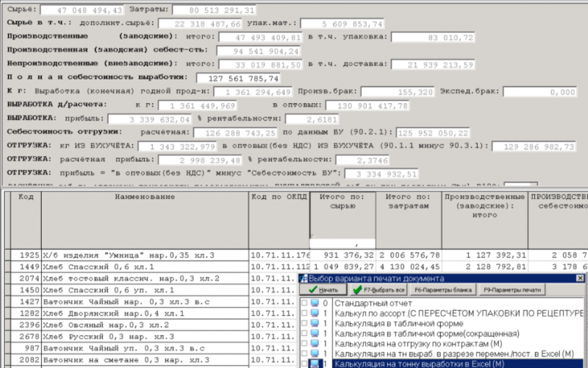Click monitor icon for Калькуляция на тонну выработки

[x=315, y=364]
